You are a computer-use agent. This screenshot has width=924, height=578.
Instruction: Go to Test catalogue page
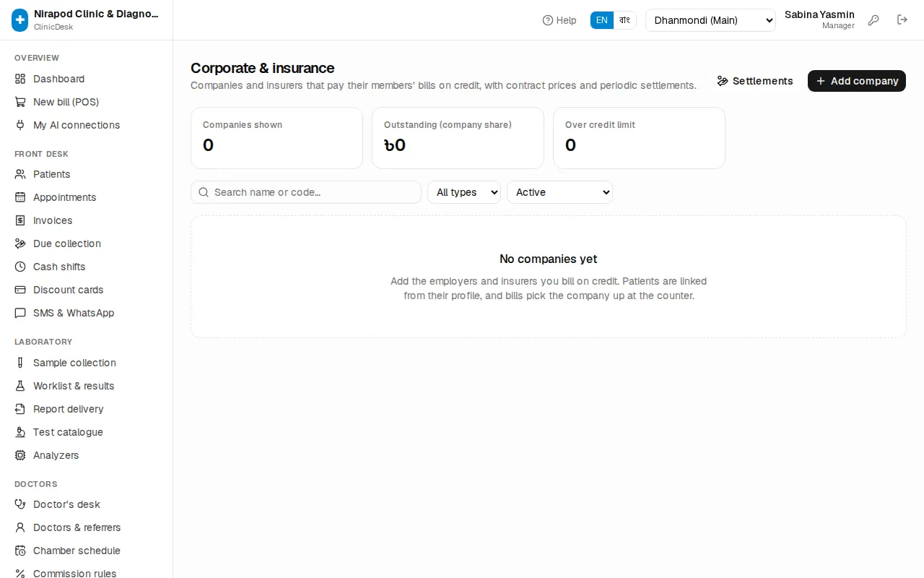[x=87, y=432]
